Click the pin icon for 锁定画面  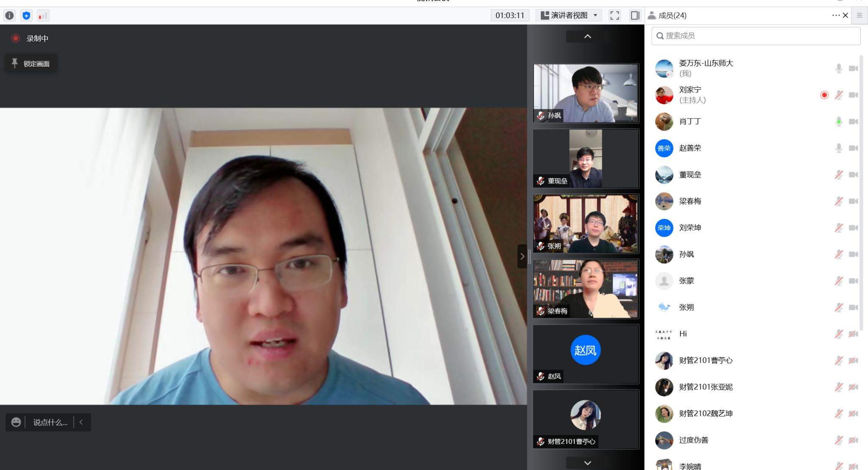tap(15, 64)
